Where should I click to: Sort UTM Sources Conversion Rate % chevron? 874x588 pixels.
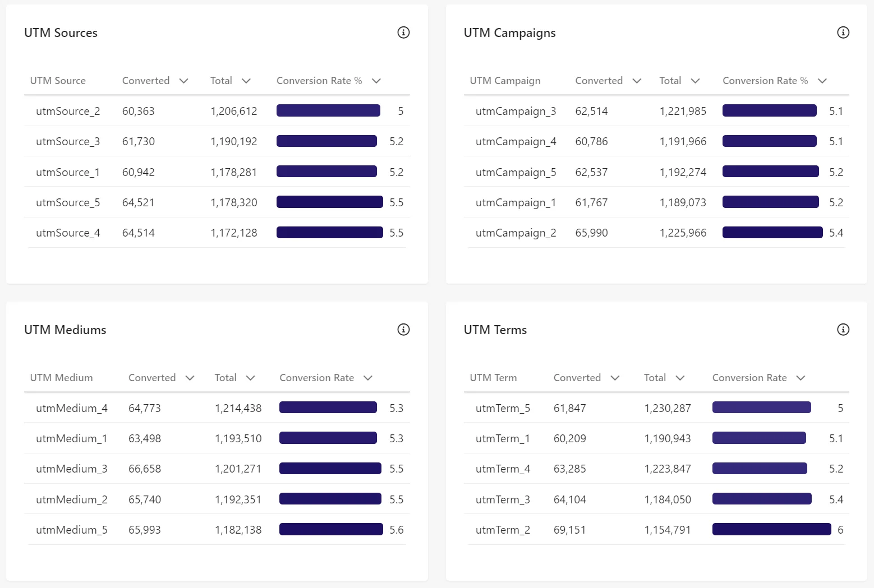tap(376, 81)
